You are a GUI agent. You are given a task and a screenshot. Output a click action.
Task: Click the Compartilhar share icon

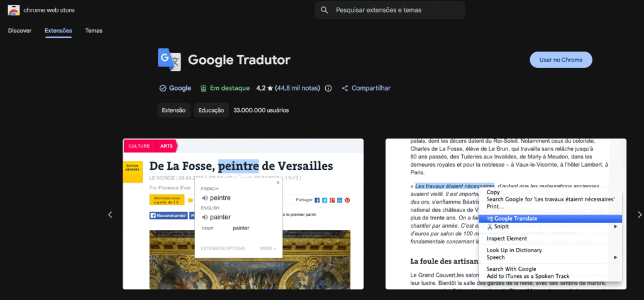(345, 88)
